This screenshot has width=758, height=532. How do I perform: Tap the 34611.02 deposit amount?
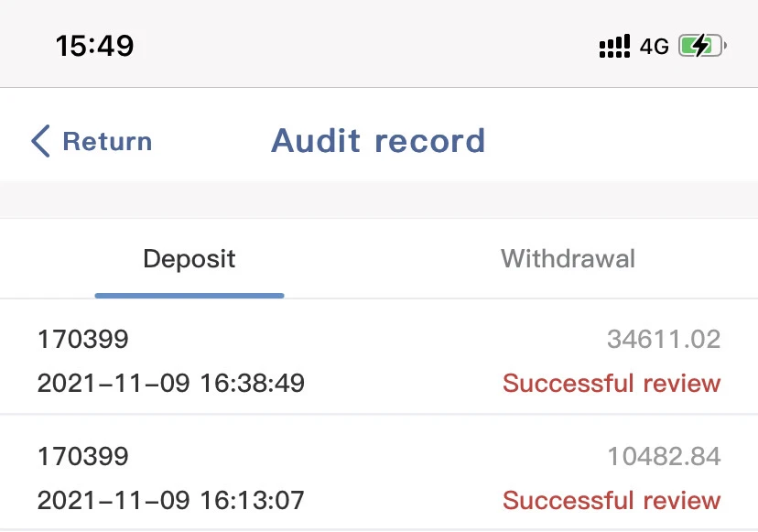(664, 340)
